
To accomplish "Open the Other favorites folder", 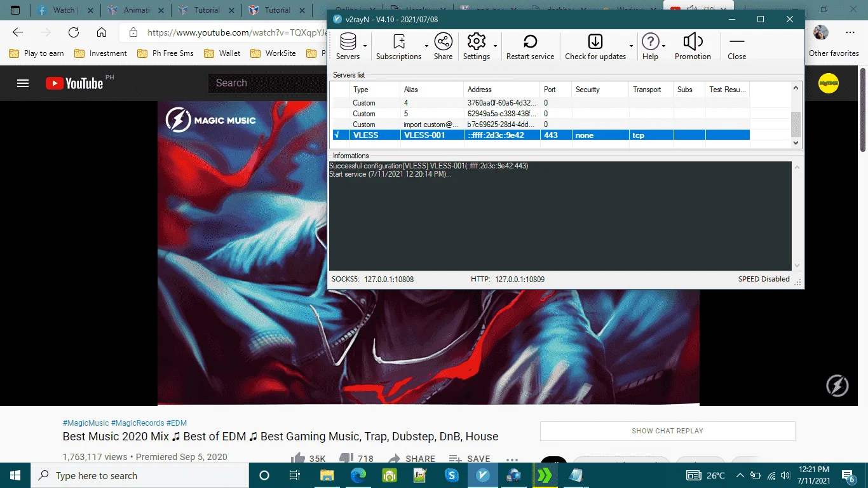I will [834, 53].
